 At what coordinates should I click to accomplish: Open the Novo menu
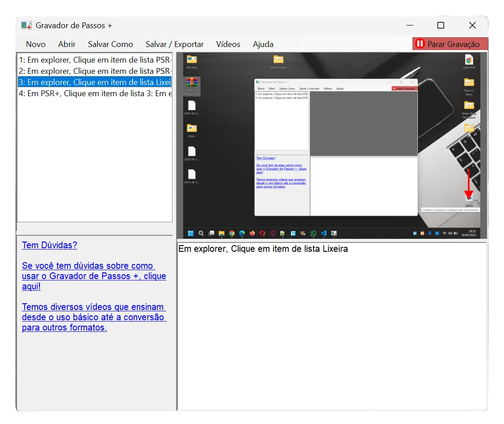[x=36, y=44]
